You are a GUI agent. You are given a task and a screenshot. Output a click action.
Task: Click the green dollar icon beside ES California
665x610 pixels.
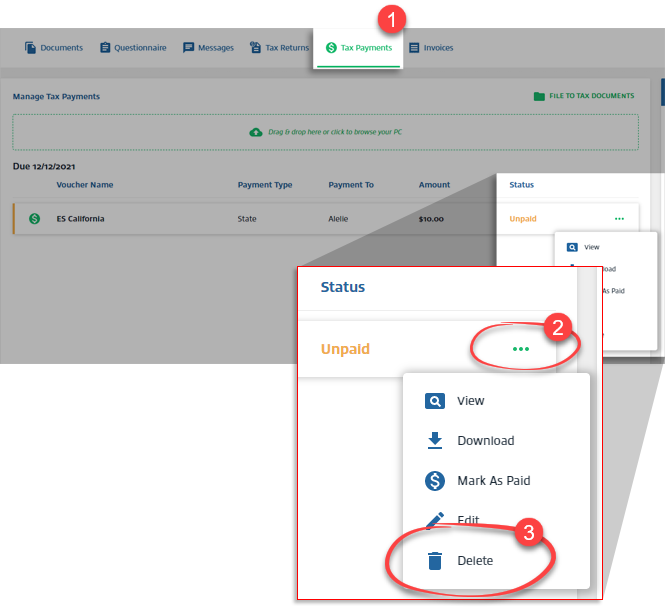point(34,218)
